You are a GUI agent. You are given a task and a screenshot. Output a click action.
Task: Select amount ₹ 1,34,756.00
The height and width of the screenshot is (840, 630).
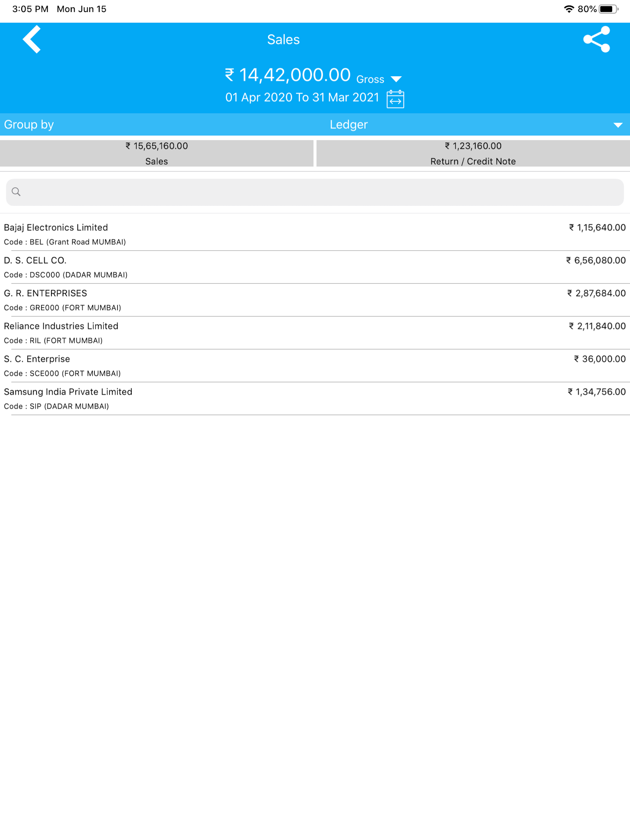pos(597,392)
